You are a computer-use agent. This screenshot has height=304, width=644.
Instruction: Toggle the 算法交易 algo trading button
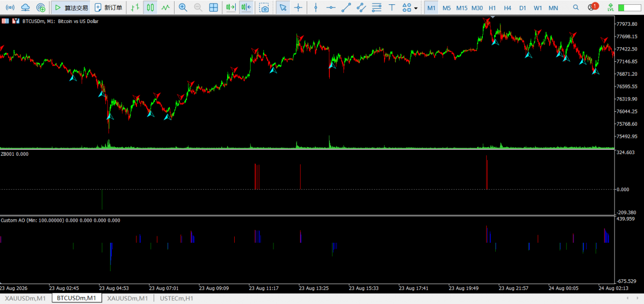(71, 8)
